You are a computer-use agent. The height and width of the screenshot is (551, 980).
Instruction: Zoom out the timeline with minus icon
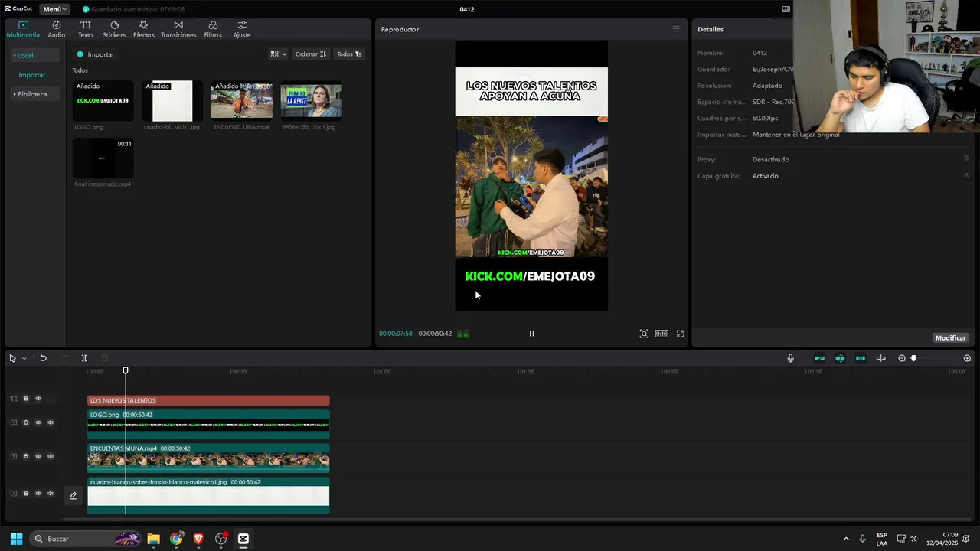tap(902, 358)
